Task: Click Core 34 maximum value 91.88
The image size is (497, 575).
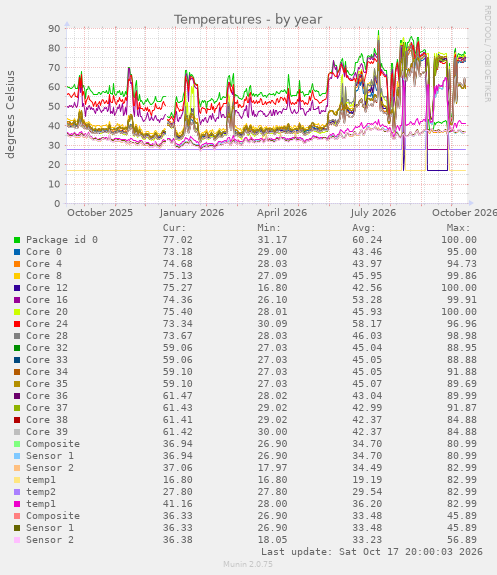Action: coord(462,372)
